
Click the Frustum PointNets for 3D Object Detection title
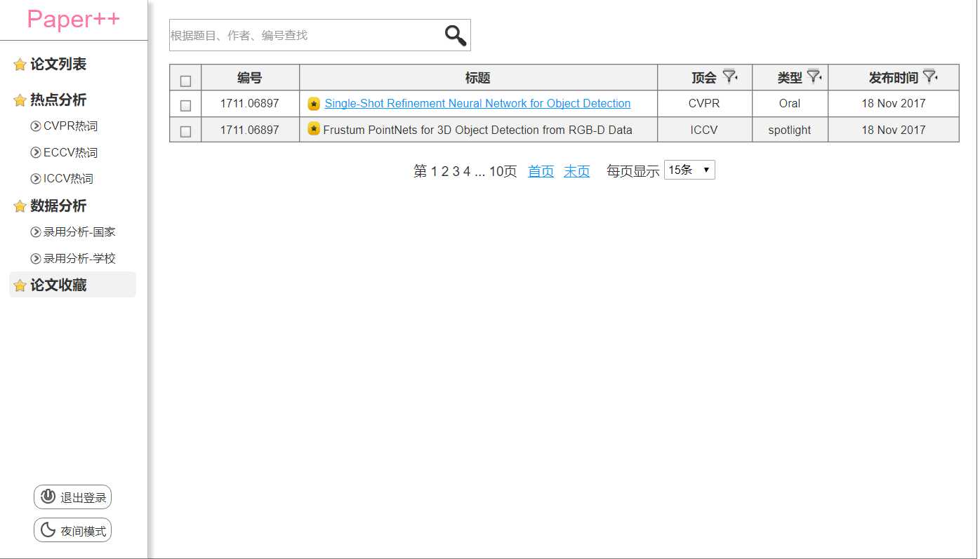[477, 130]
